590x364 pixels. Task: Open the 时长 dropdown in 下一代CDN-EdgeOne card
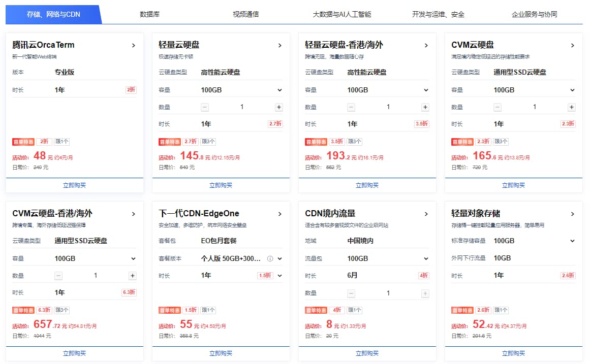coord(280,276)
